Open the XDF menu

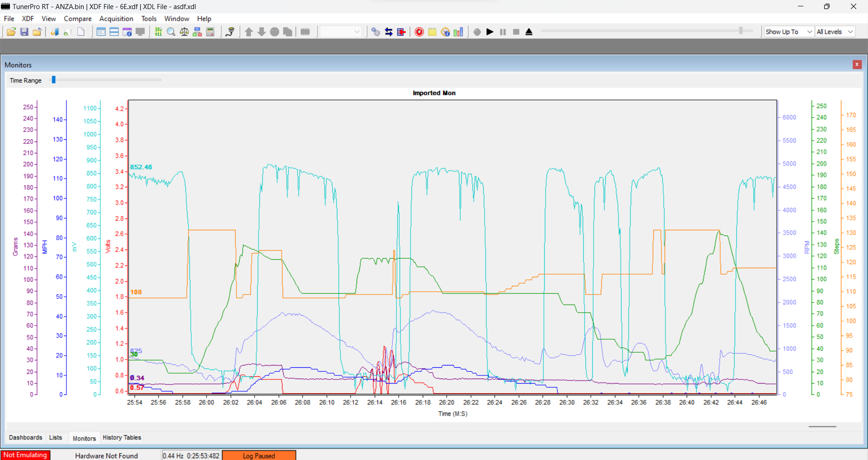(x=28, y=19)
